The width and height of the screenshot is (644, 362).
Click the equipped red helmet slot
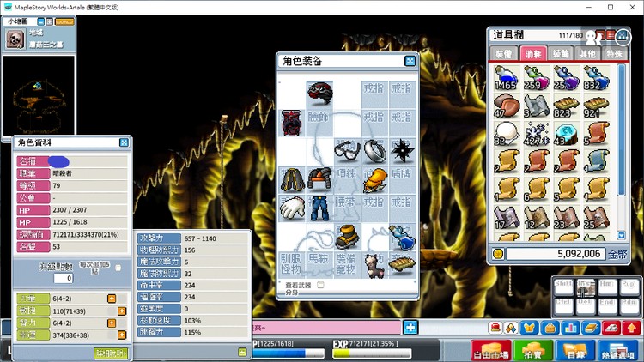pos(319,94)
